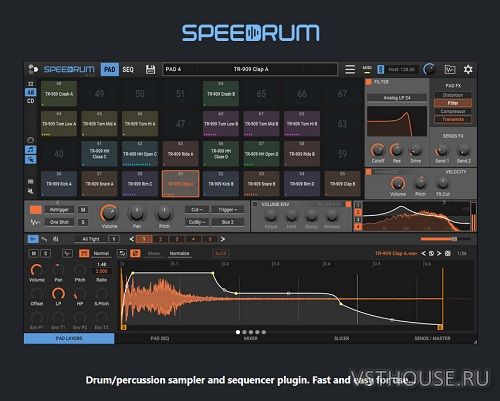
Task: Toggle the blue host sync icon
Action: click(380, 69)
